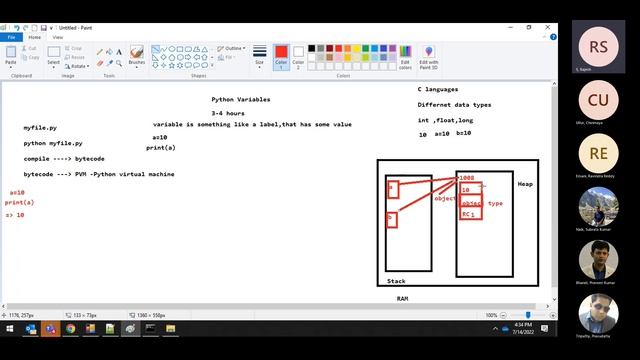Click the Brushes tool icon

(x=137, y=52)
